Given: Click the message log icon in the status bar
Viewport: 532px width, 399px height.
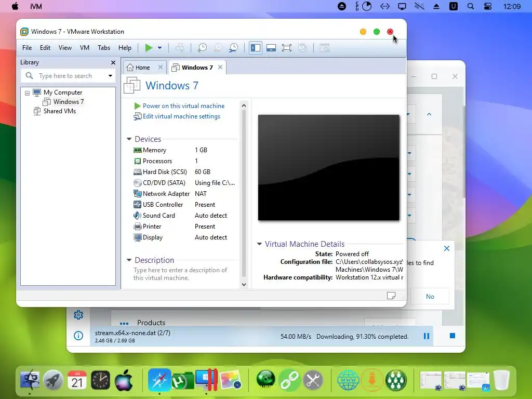Looking at the screenshot, I should point(391,296).
